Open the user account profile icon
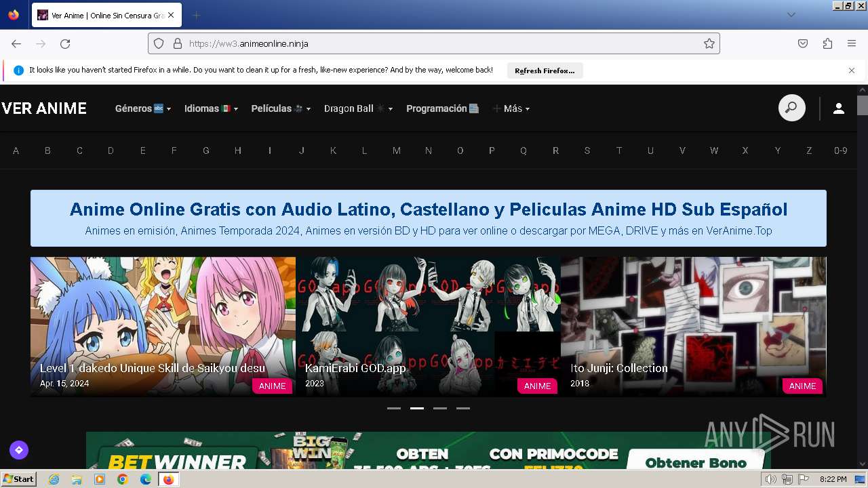868x488 pixels. [839, 108]
